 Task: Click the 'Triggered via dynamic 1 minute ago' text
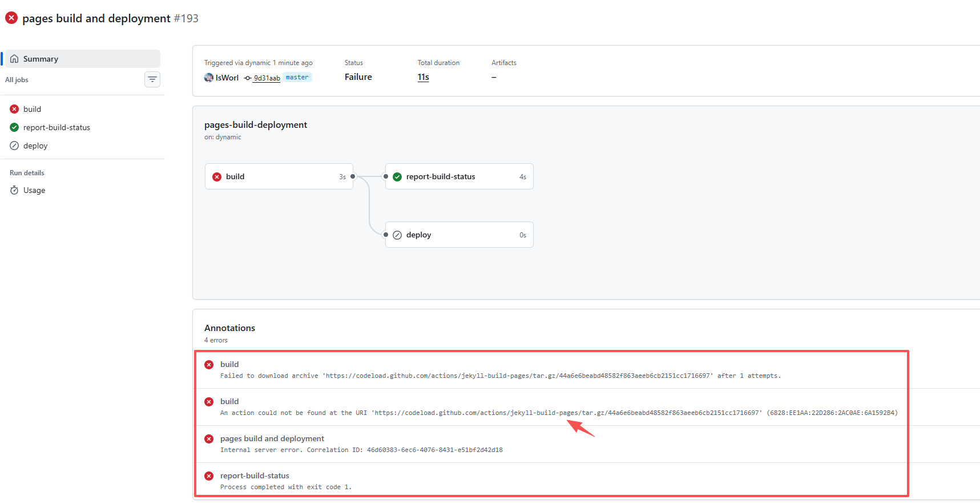pos(259,63)
